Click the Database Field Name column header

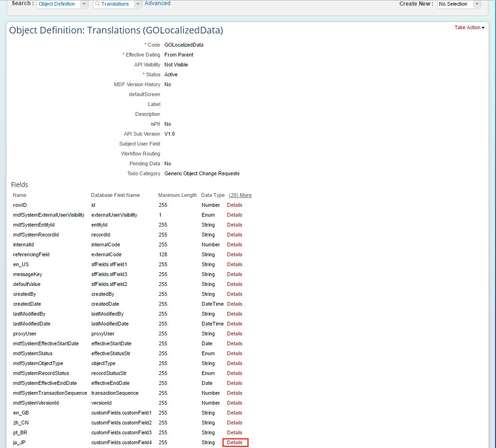click(x=115, y=195)
